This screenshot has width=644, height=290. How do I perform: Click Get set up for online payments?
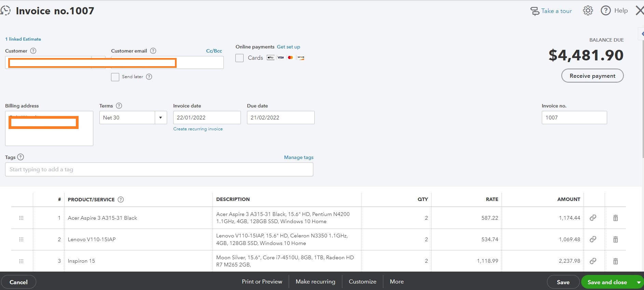pos(288,47)
